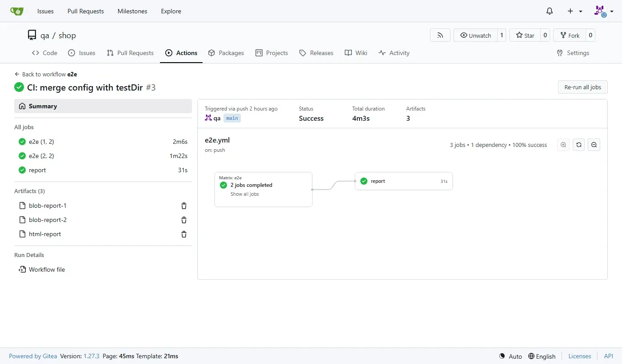Delete the blob-report-2 artifact
This screenshot has height=364, width=622.
pyautogui.click(x=184, y=220)
